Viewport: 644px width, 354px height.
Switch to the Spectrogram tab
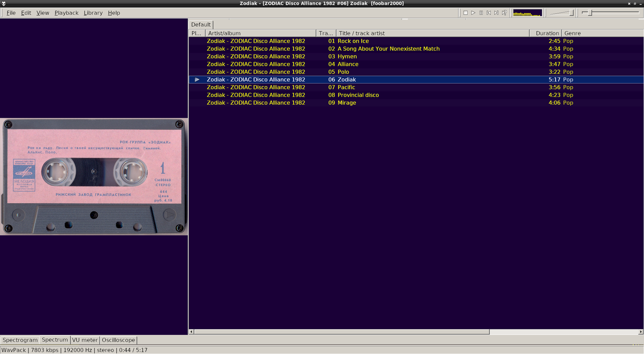pyautogui.click(x=20, y=340)
